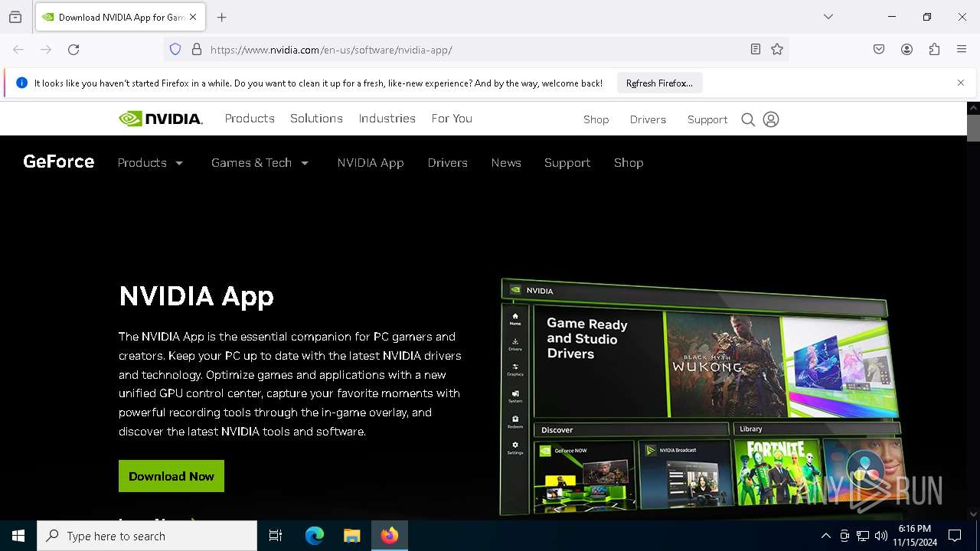This screenshot has width=980, height=551.
Task: Click Refresh Firefox button
Action: (x=659, y=83)
